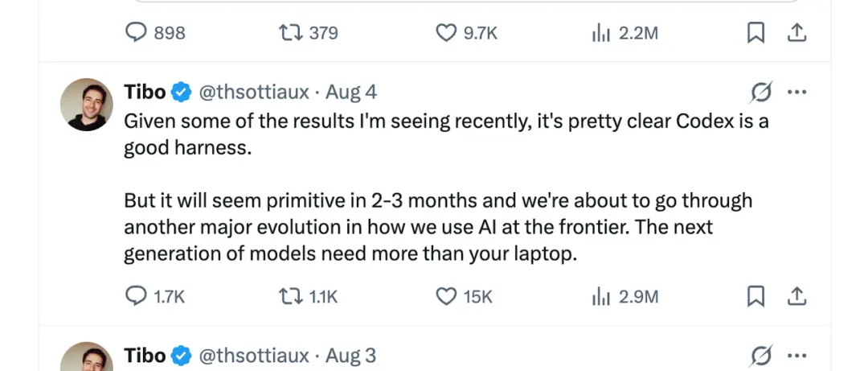Click Grok icon on Aug 4 tweet
The width and height of the screenshot is (868, 371).
point(761,92)
